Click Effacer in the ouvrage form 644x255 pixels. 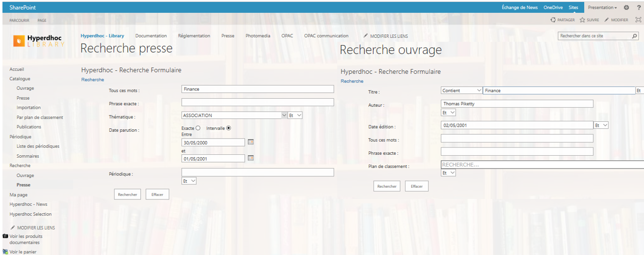coord(417,186)
